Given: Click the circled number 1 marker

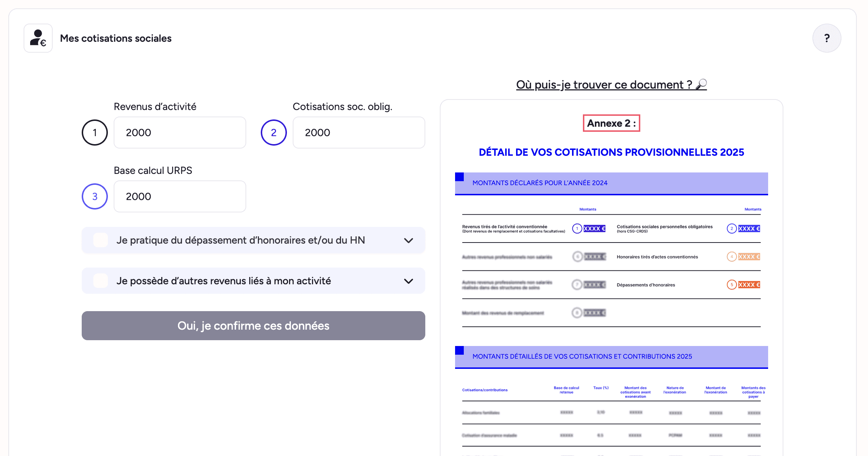Looking at the screenshot, I should pos(95,133).
